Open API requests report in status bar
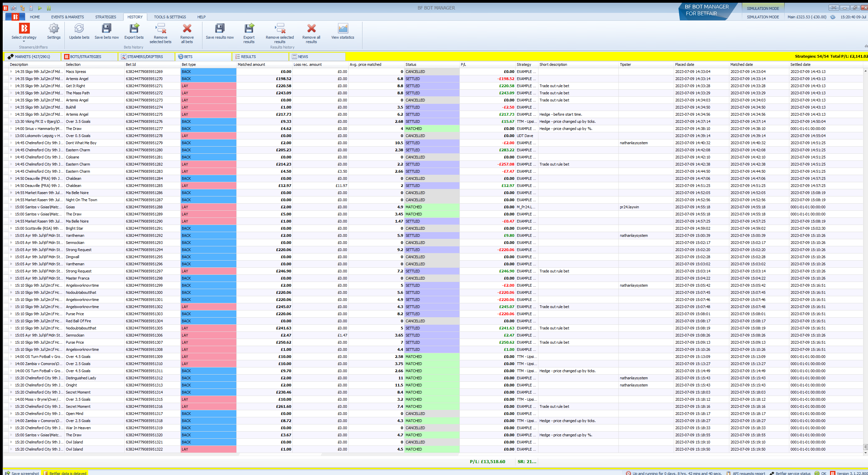The height and width of the screenshot is (475, 868). pyautogui.click(x=746, y=473)
